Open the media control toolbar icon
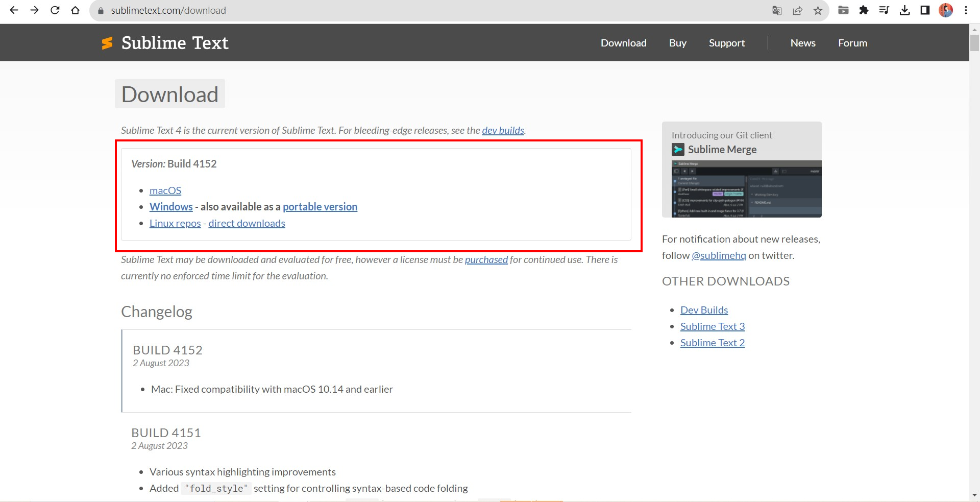 tap(884, 10)
